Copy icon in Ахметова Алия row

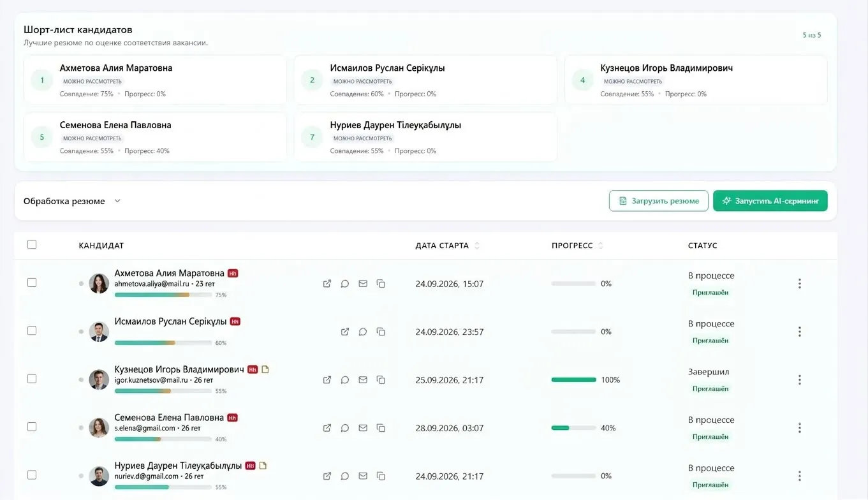(x=381, y=284)
